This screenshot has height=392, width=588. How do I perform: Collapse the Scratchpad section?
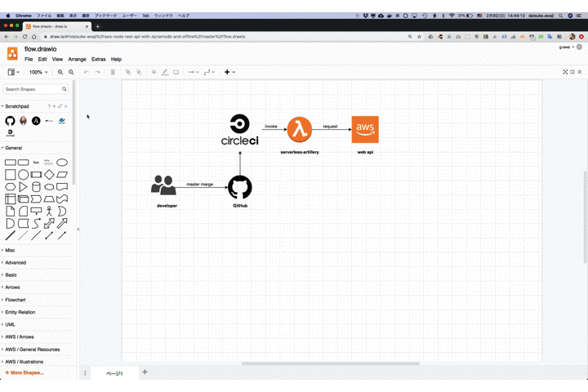tap(15, 106)
